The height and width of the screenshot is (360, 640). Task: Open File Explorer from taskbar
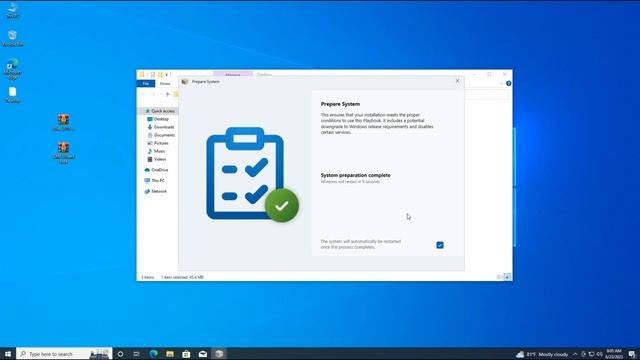(x=170, y=354)
